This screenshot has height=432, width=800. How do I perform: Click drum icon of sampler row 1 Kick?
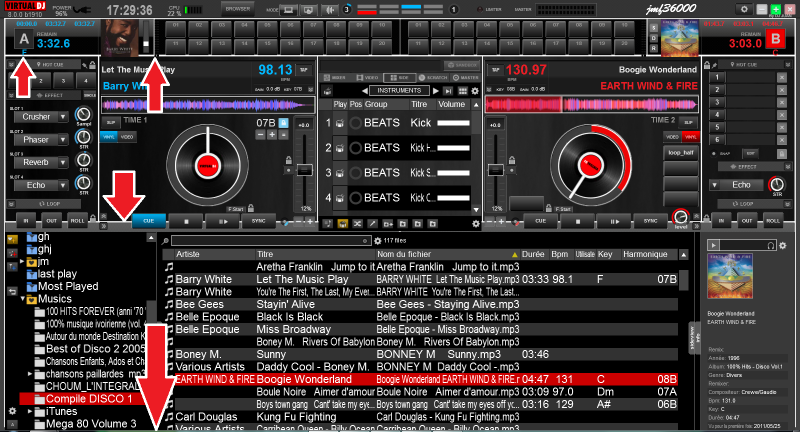coord(339,123)
